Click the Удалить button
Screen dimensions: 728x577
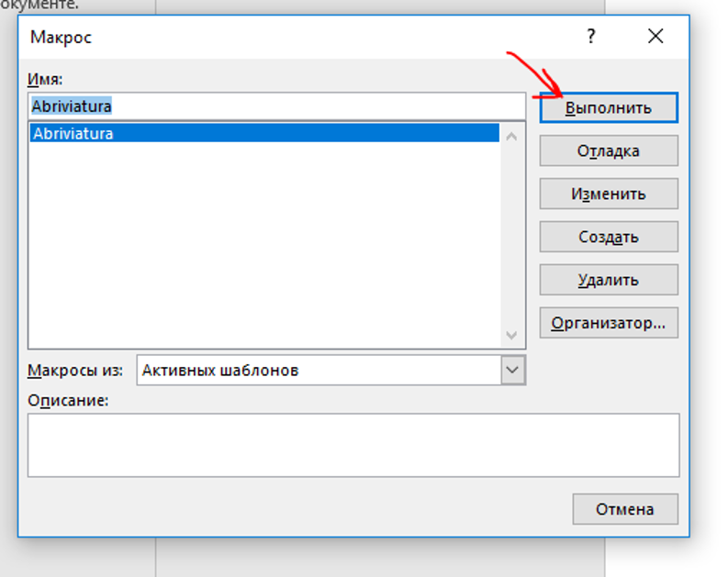pos(609,280)
